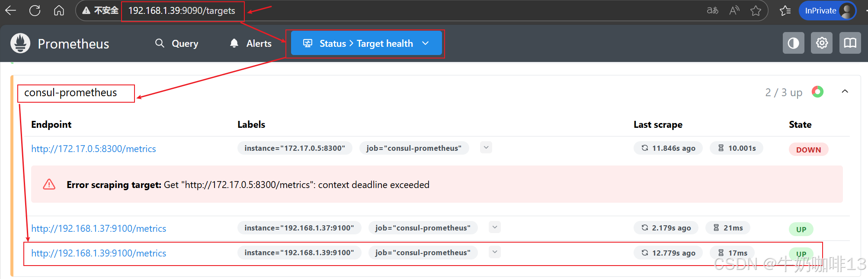Click label instance="192.168.1.39:9100"
Image resolution: width=868 pixels, height=279 pixels.
[299, 253]
